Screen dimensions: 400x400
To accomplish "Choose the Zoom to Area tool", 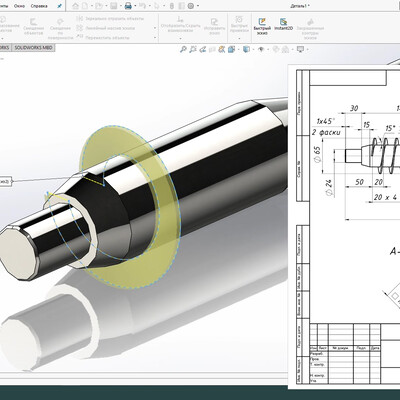I will click(x=193, y=49).
